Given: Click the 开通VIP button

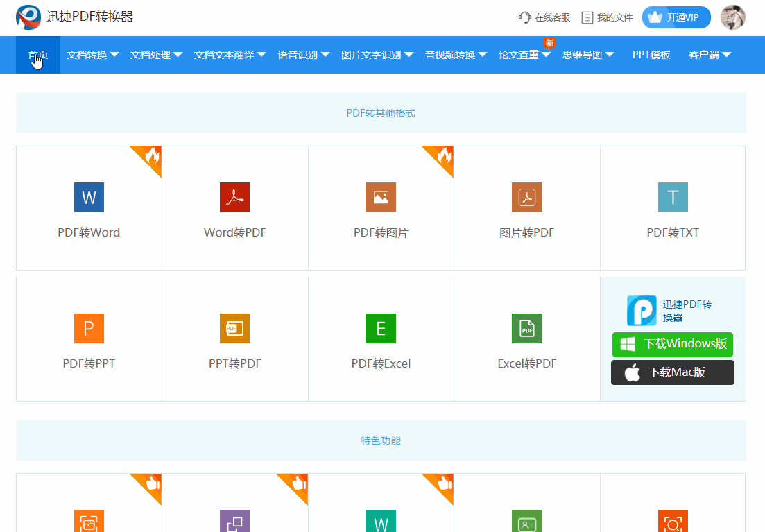Looking at the screenshot, I should pos(676,17).
